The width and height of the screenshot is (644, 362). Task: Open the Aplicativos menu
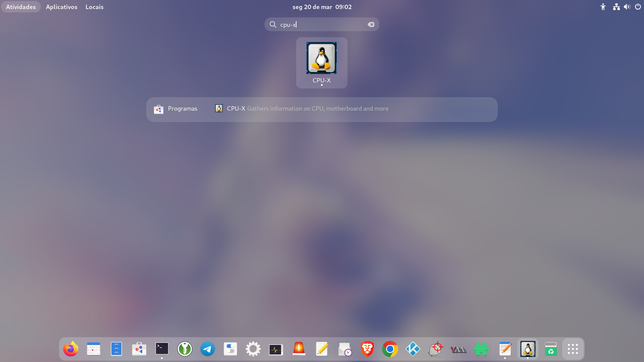click(61, 7)
